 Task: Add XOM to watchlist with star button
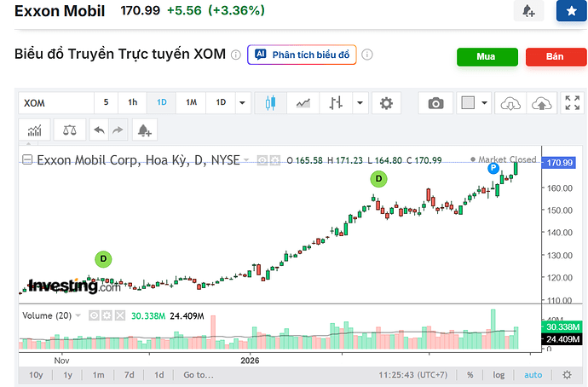pos(571,11)
